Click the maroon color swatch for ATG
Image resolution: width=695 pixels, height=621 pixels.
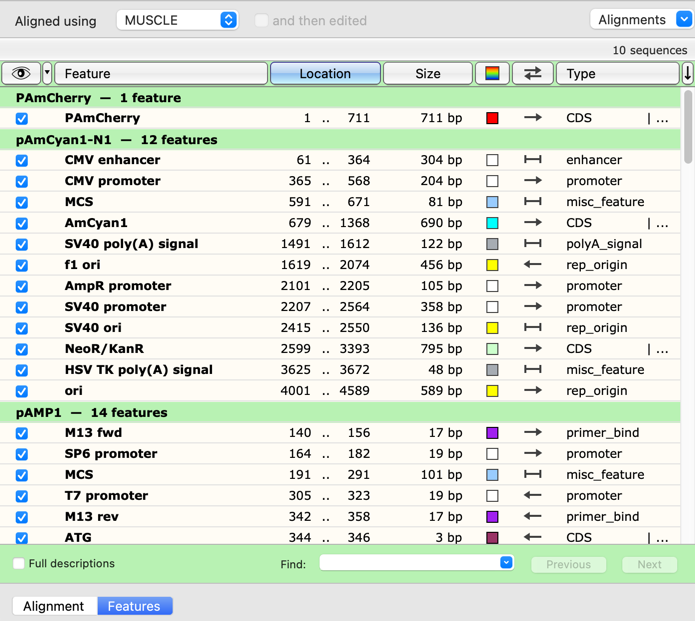492,538
